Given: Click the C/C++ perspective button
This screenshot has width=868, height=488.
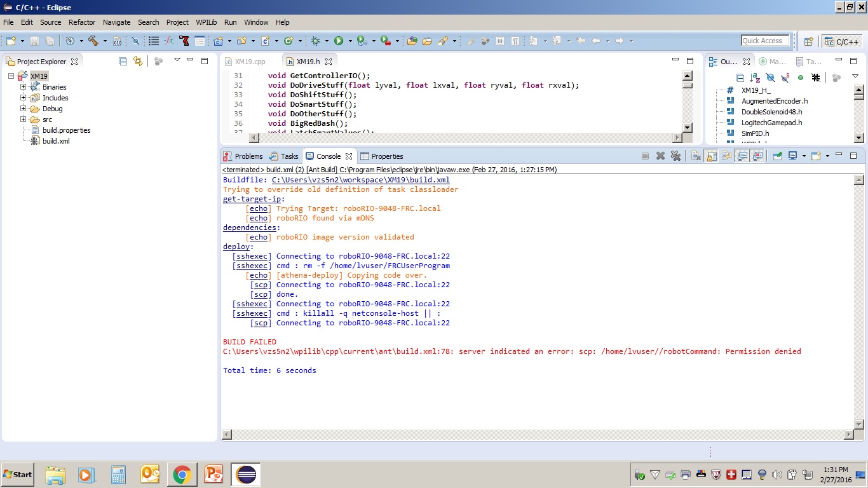Looking at the screenshot, I should [843, 41].
